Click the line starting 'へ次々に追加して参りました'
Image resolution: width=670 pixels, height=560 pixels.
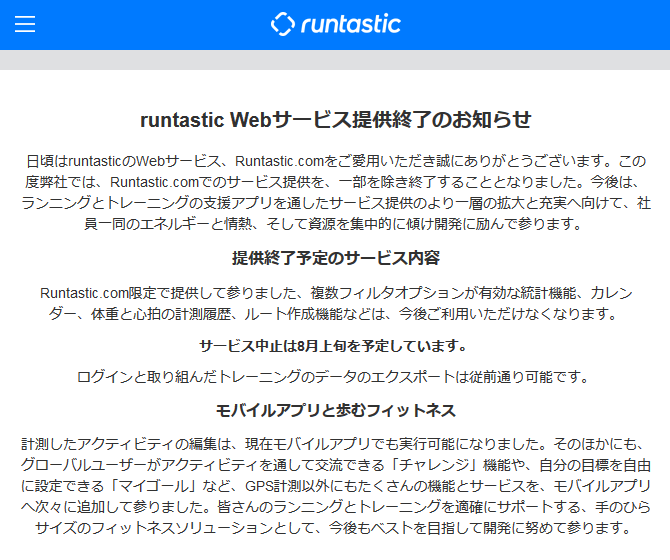click(335, 506)
